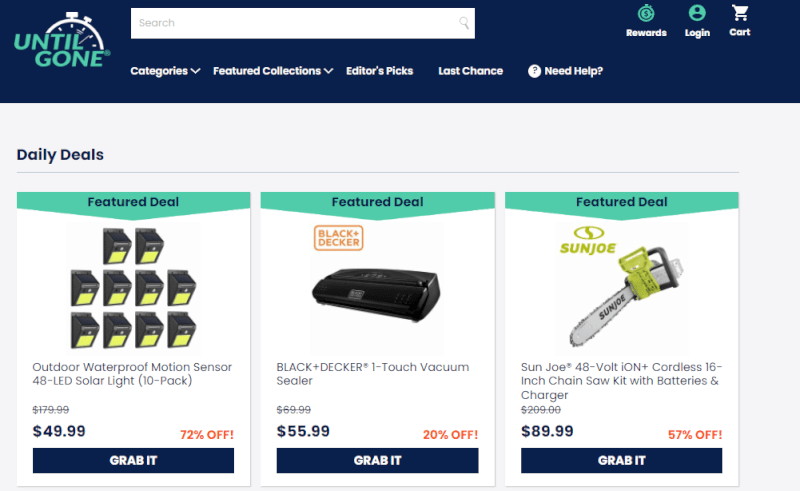Grab the Sun Joe chain saw deal
The width and height of the screenshot is (800, 491).
click(621, 460)
